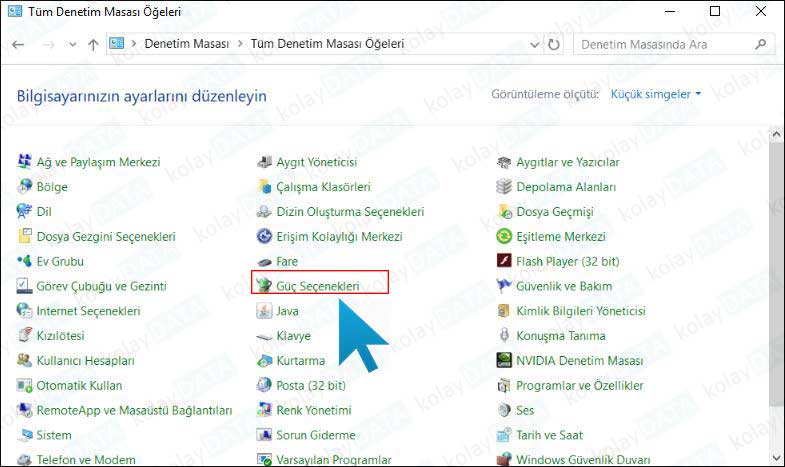Image resolution: width=785 pixels, height=467 pixels.
Task: Select Tüm Denetim Masası Öğeleri breadcrumb
Action: [x=327, y=45]
